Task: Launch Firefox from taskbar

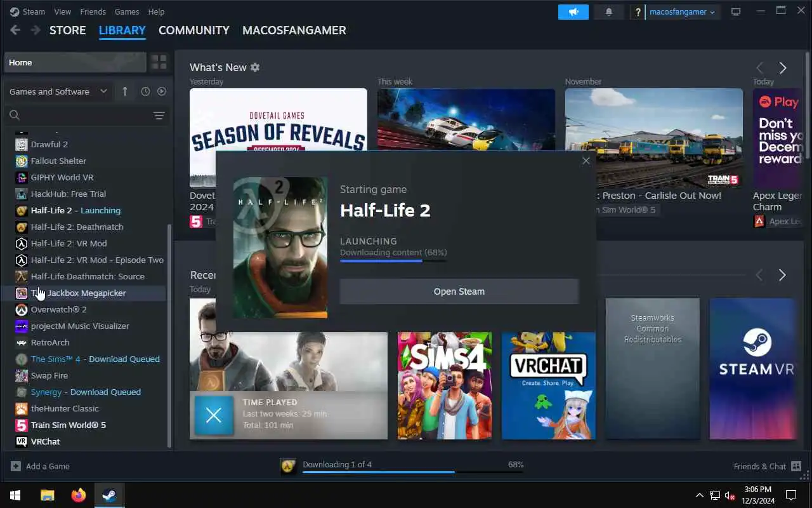Action: point(79,495)
